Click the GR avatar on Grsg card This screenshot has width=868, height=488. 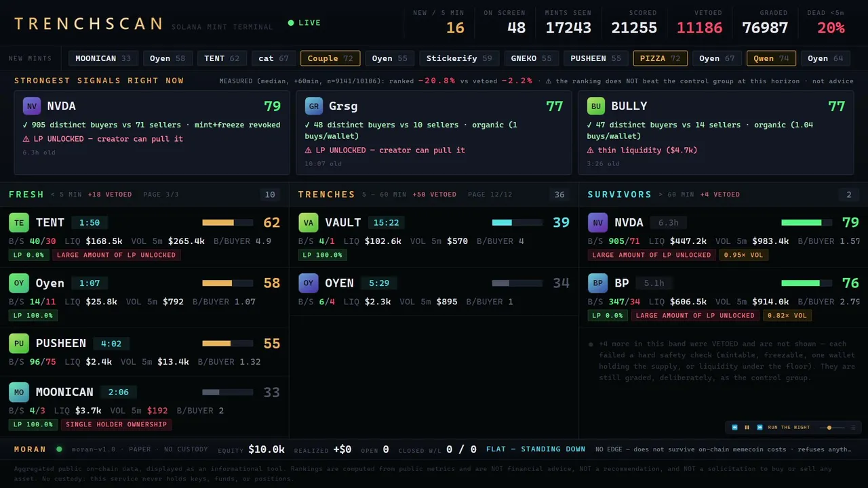[x=314, y=106]
